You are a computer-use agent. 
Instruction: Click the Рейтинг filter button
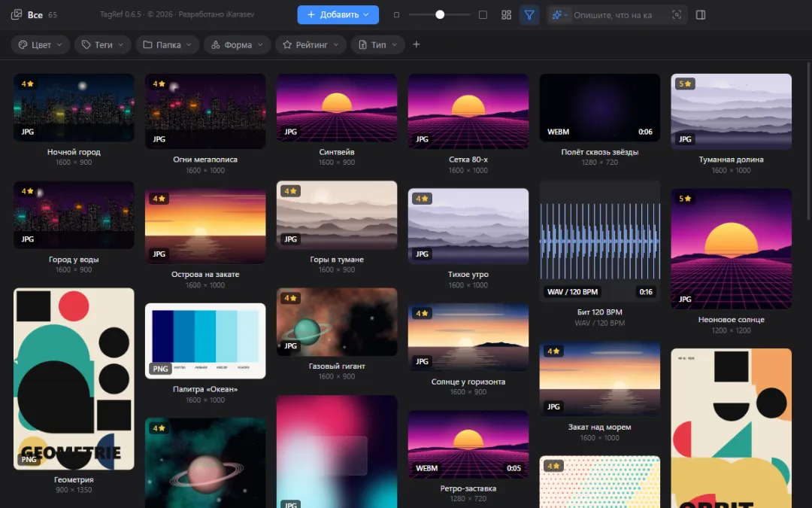(x=311, y=44)
